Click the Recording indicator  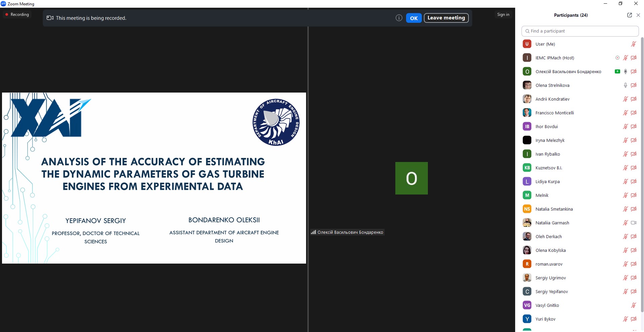point(17,14)
